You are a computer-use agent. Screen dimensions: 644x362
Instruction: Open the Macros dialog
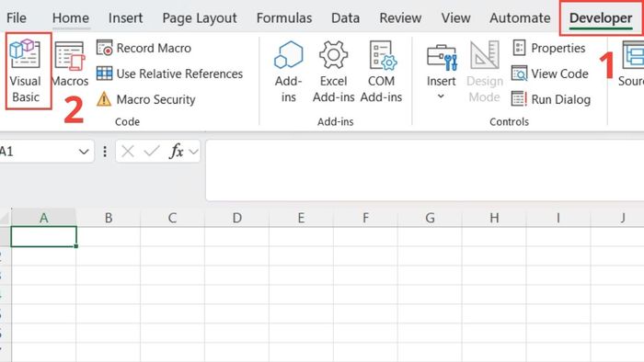point(69,64)
